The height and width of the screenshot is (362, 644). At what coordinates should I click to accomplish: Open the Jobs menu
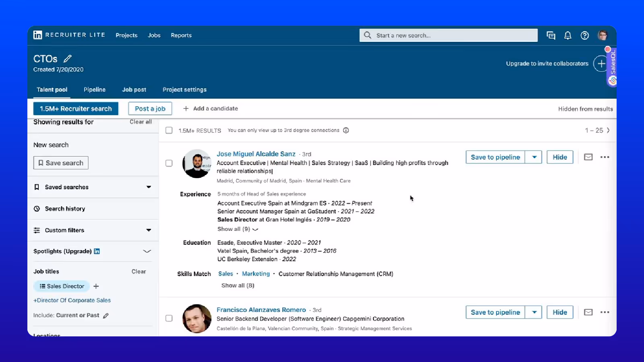154,35
